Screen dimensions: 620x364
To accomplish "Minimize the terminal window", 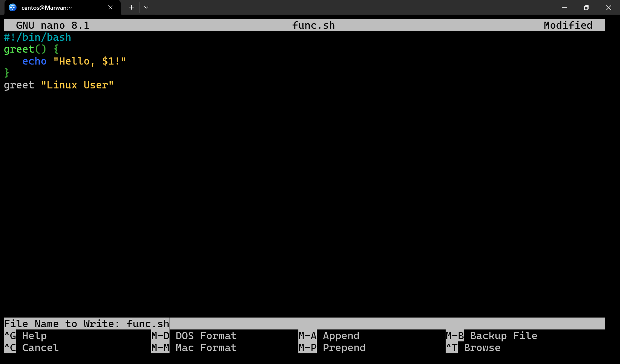I will (x=564, y=7).
